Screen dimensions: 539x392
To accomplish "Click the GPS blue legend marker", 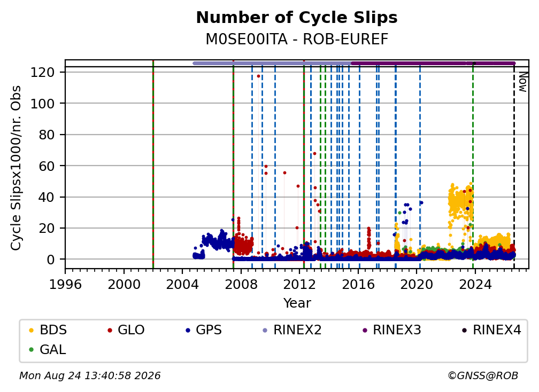I will [188, 330].
